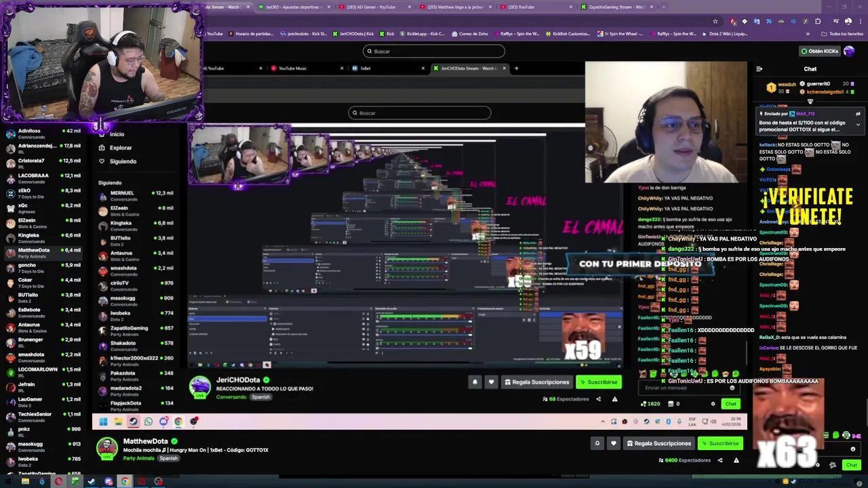The image size is (868, 488).
Task: Switch to the ZapatitoGaming Stream tab
Action: tap(616, 7)
